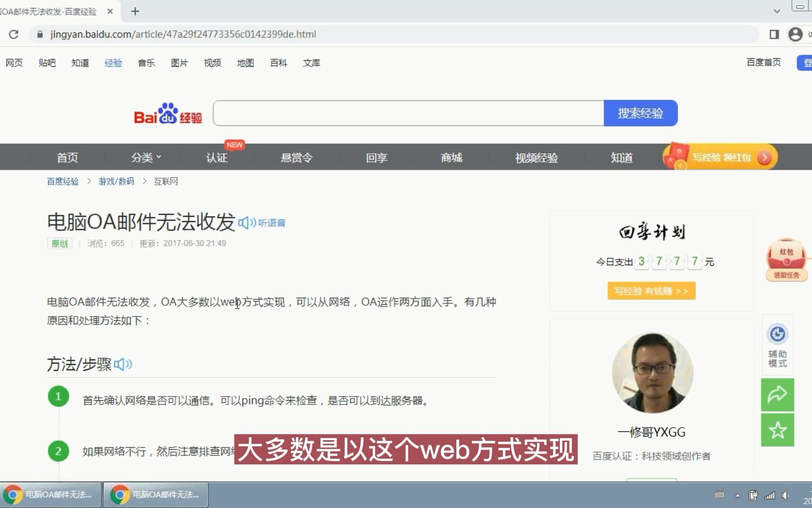Click the Baidu 经验 logo
Image resolution: width=812 pixels, height=508 pixels.
(x=168, y=113)
